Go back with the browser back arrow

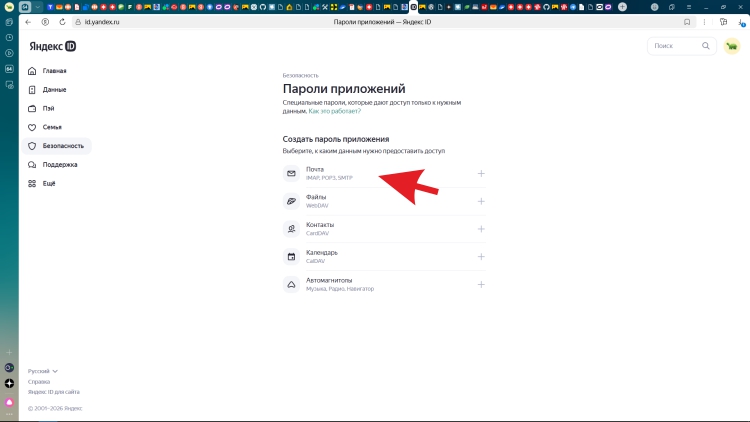click(28, 22)
